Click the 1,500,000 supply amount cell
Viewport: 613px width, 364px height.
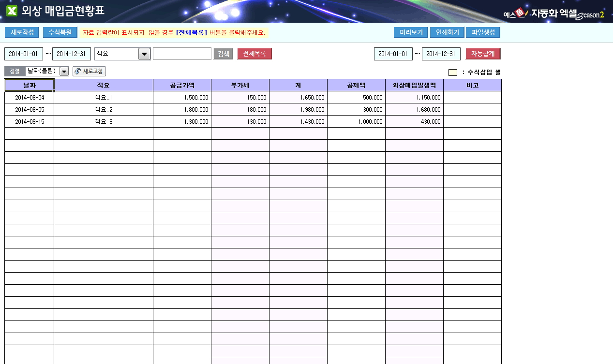(x=182, y=97)
